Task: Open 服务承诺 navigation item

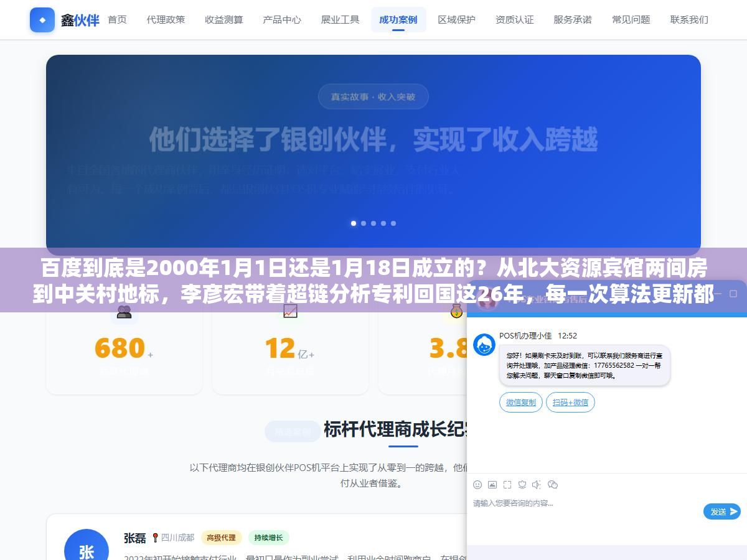Action: 573,20
